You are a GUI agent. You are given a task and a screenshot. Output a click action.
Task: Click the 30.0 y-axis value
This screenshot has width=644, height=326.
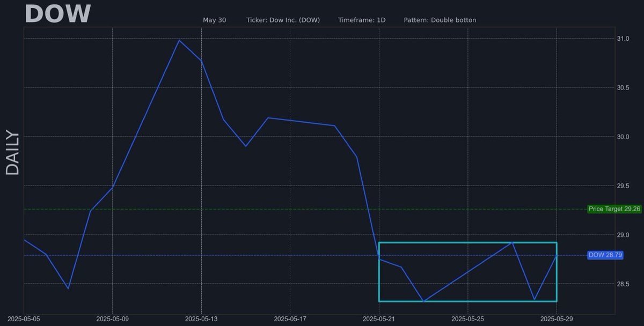point(623,137)
